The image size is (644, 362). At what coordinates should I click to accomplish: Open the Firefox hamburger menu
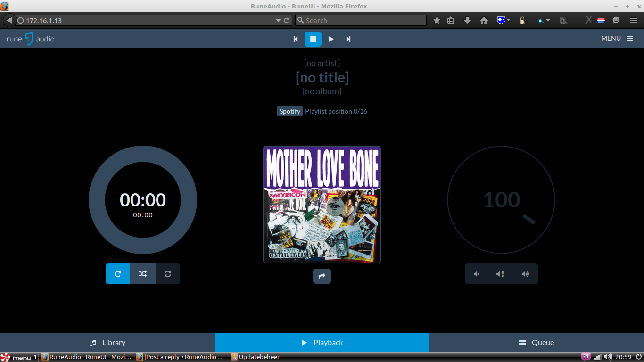pyautogui.click(x=634, y=21)
